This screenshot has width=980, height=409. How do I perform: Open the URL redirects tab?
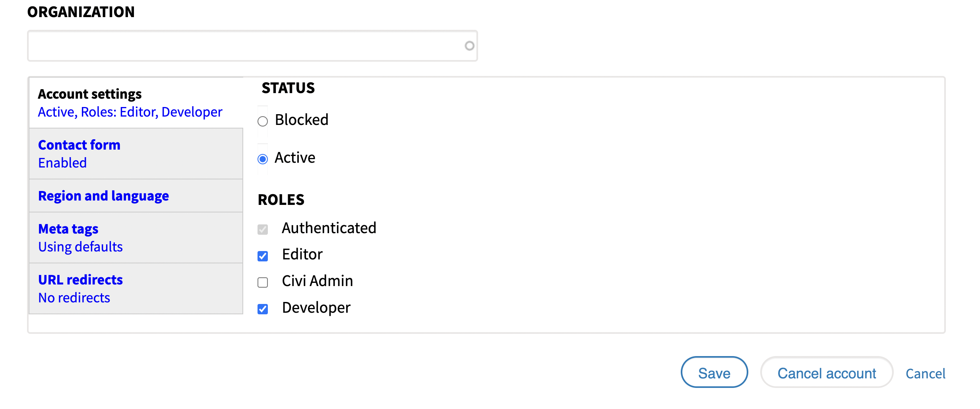tap(80, 280)
